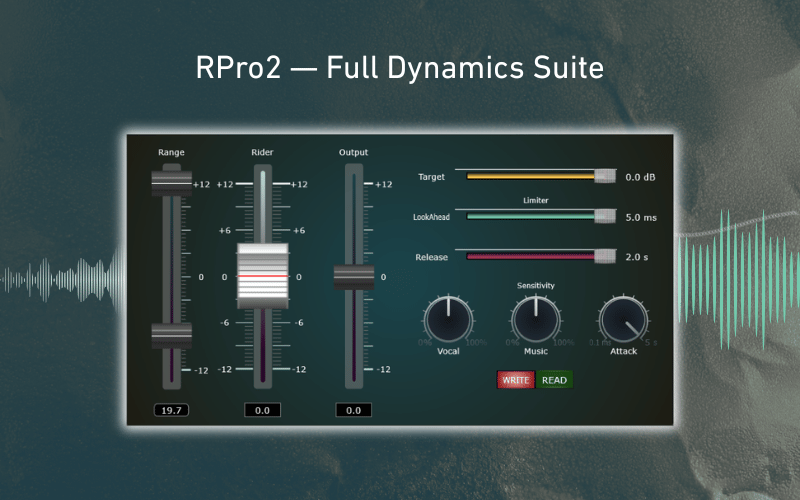Click the upper Range fader handle
Image resolution: width=800 pixels, height=500 pixels.
pos(171,183)
